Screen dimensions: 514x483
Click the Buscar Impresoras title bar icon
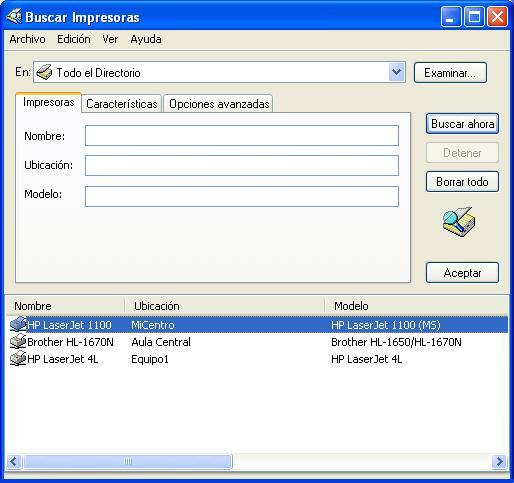14,17
